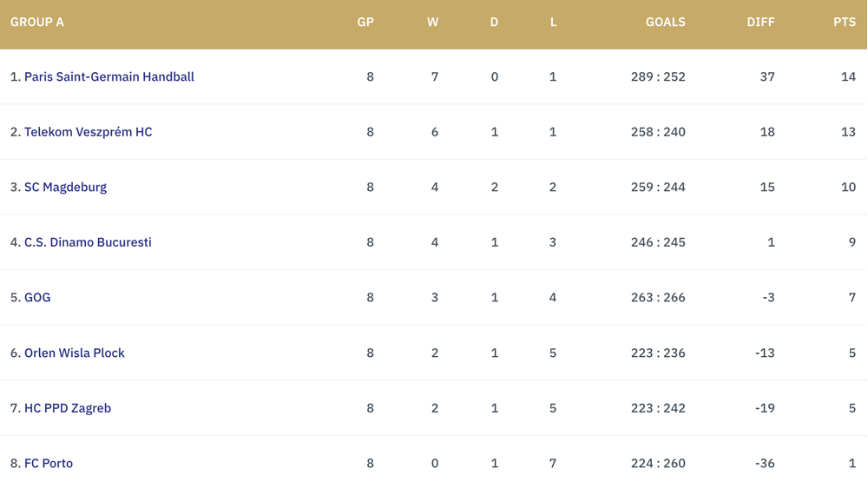Open Paris Saint-Germain Handball team link
868x482 pixels.
tap(109, 76)
